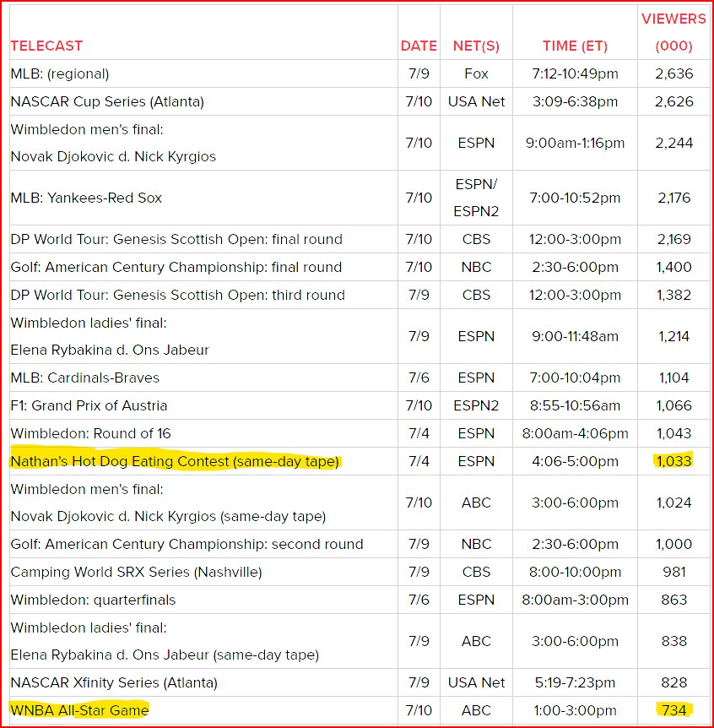Select 'NASCAR Cup Series (Atlanta)' row text

pyautogui.click(x=107, y=101)
